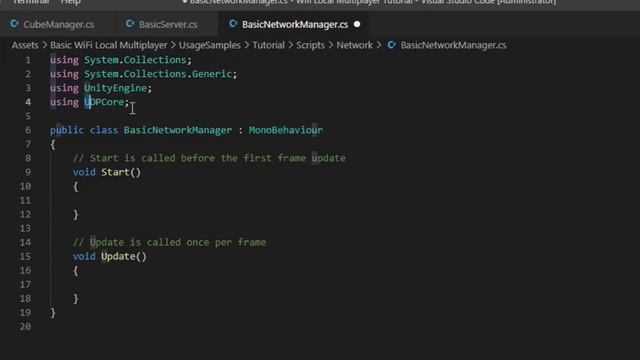Click the C# icon on BasicNetworkManager.cs tab

[233, 24]
